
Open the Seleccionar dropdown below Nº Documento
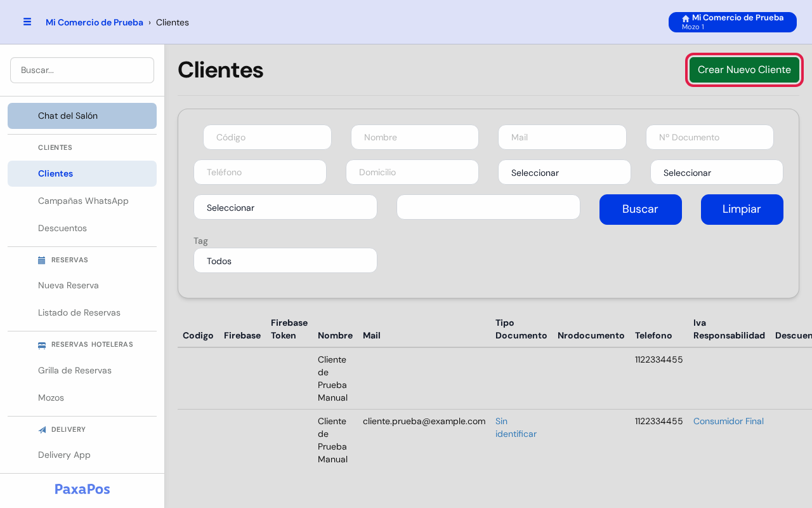tap(717, 172)
